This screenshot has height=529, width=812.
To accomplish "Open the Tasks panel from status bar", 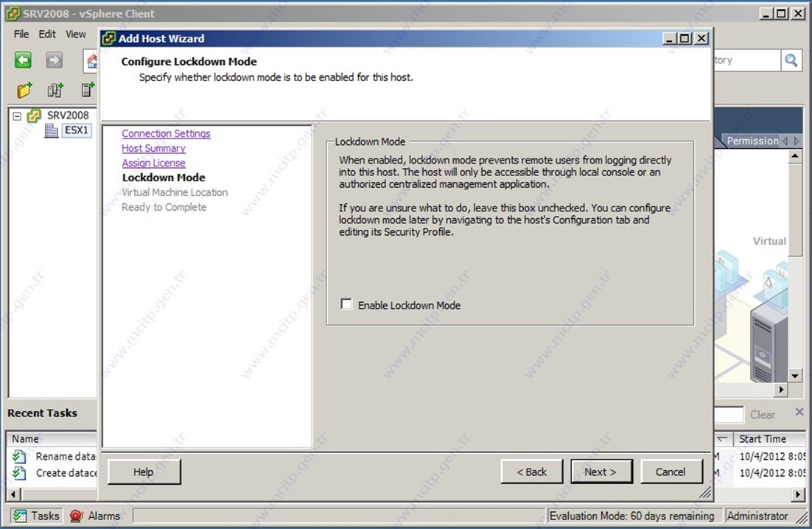I will coord(35,516).
